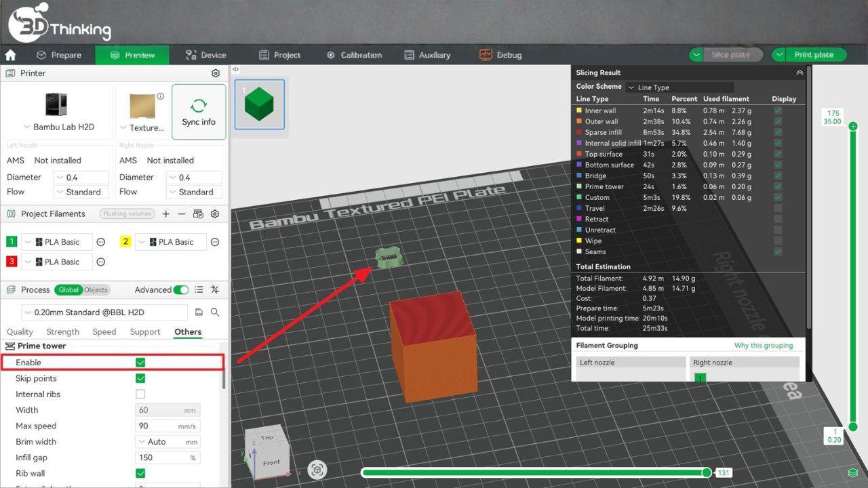This screenshot has height=488, width=868.
Task: Open printer settings gear icon
Action: coord(216,73)
